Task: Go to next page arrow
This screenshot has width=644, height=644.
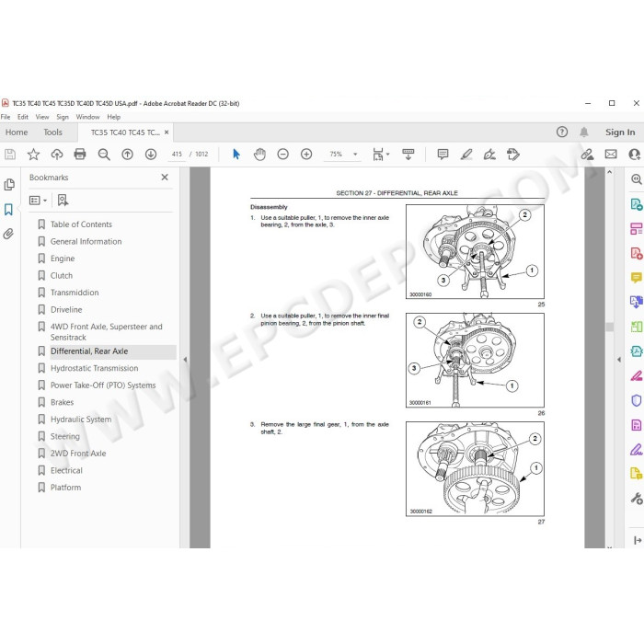Action: 151,155
